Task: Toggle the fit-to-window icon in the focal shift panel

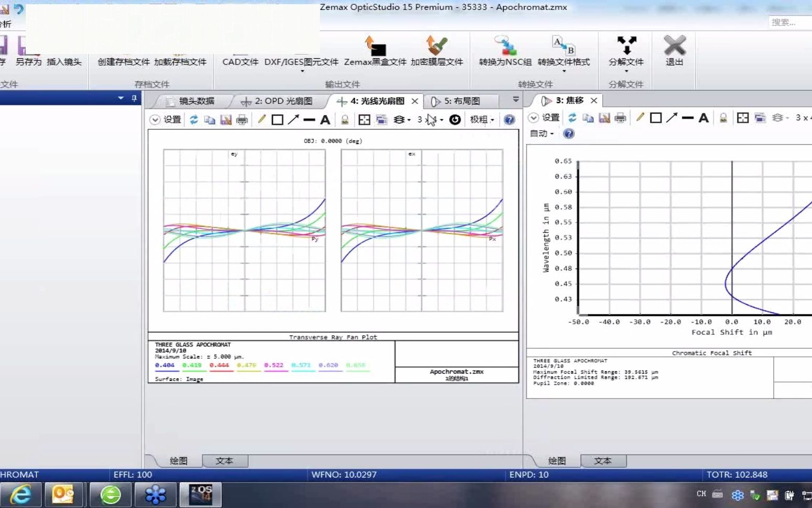Action: click(x=743, y=118)
